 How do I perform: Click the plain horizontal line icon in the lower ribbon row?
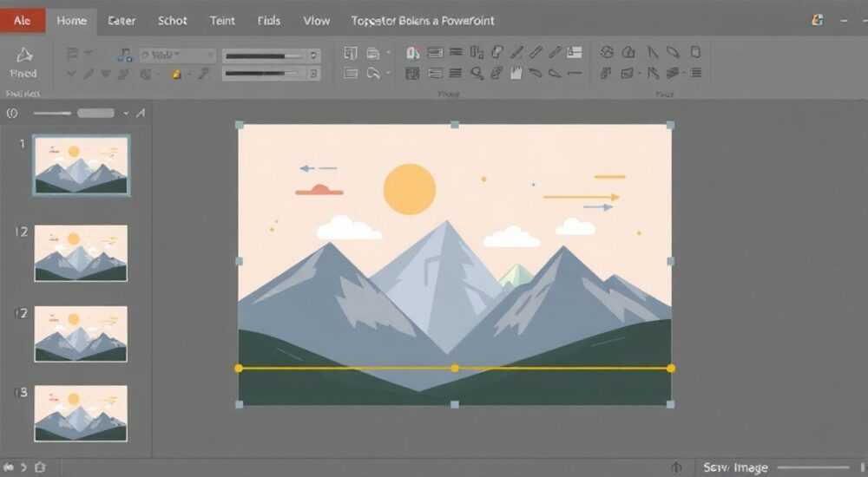(x=575, y=73)
